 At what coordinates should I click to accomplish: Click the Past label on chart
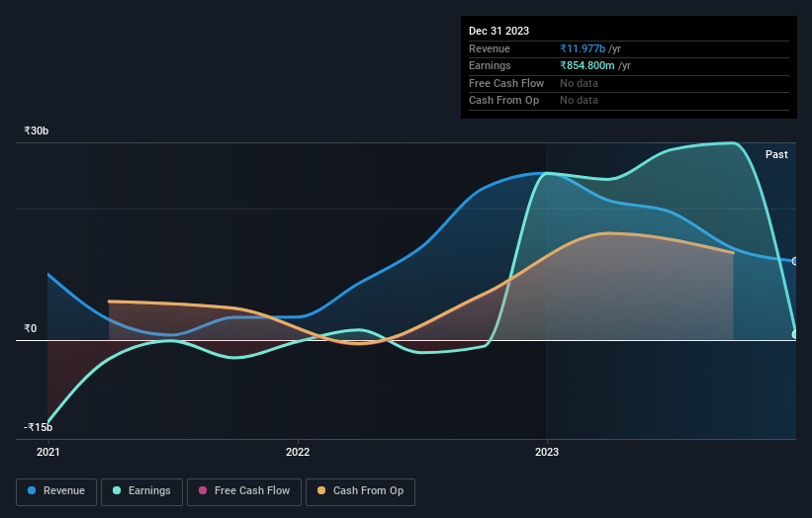pos(776,154)
